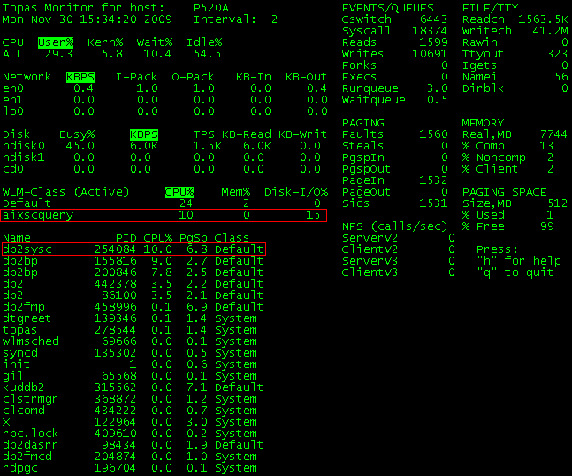Select the wlmsched process row
The height and width of the screenshot is (476, 572).
pos(130,341)
